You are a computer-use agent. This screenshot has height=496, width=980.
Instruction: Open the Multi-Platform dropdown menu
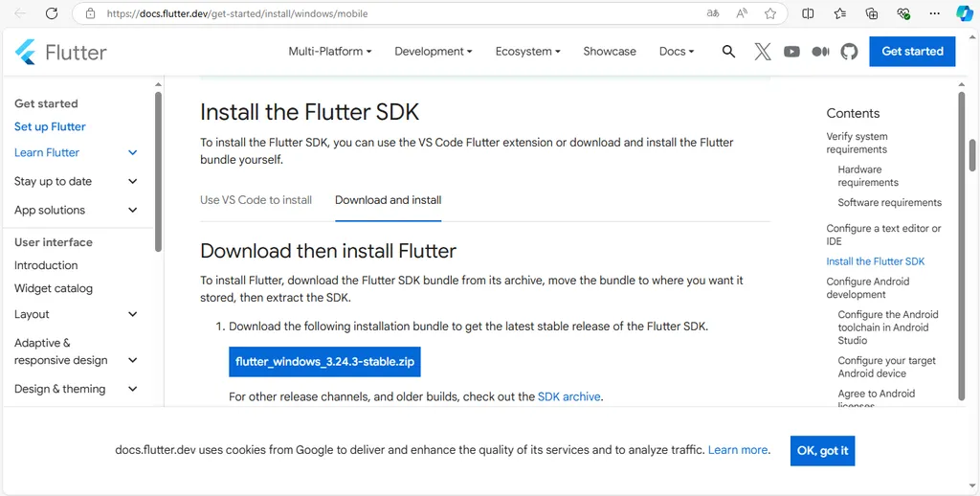click(x=330, y=52)
